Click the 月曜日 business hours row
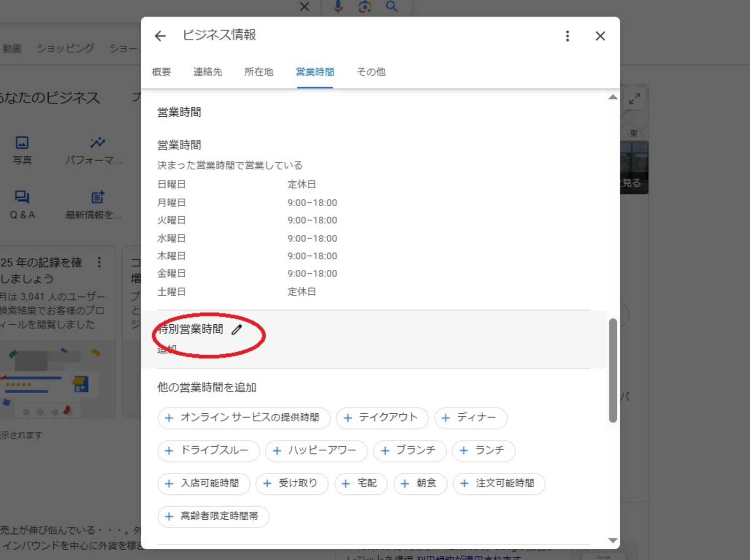 click(x=247, y=202)
